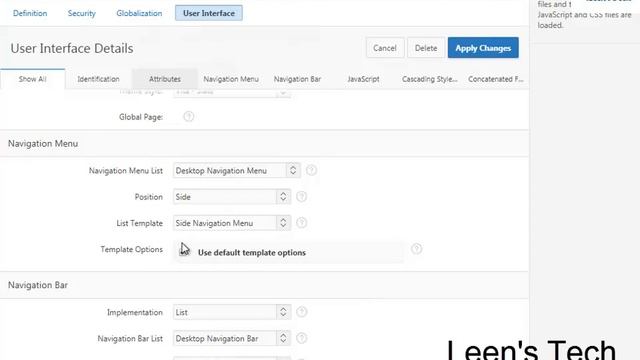Select the Identification sub-tab

pyautogui.click(x=98, y=79)
